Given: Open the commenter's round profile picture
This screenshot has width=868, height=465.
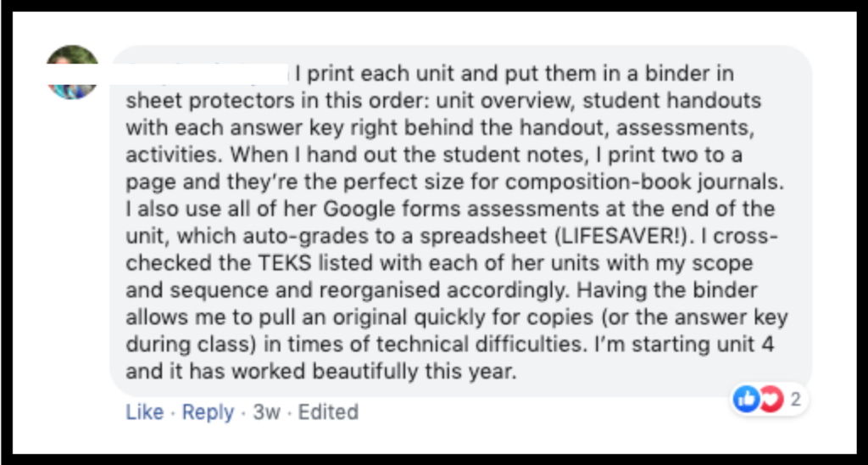Looking at the screenshot, I should click(x=73, y=72).
